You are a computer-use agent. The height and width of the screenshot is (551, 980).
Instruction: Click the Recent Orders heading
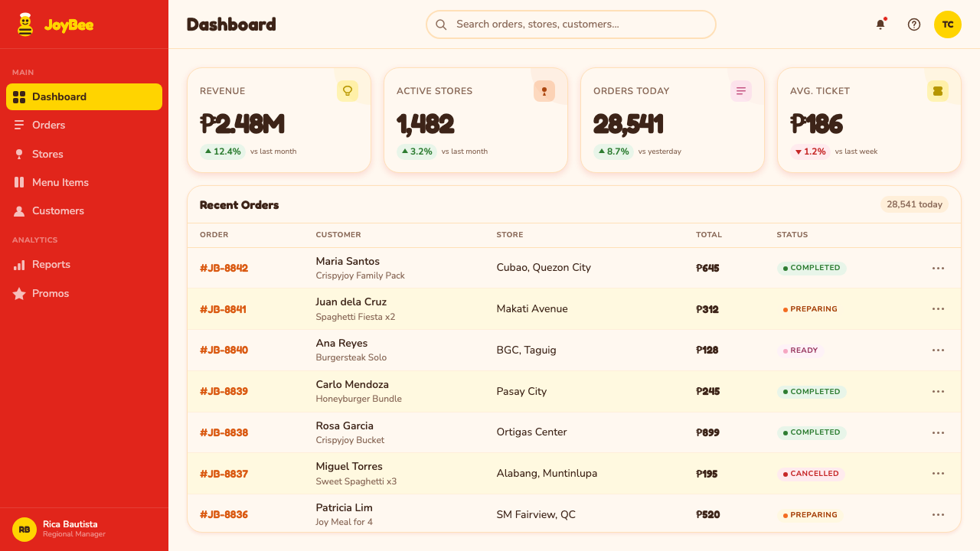tap(240, 205)
